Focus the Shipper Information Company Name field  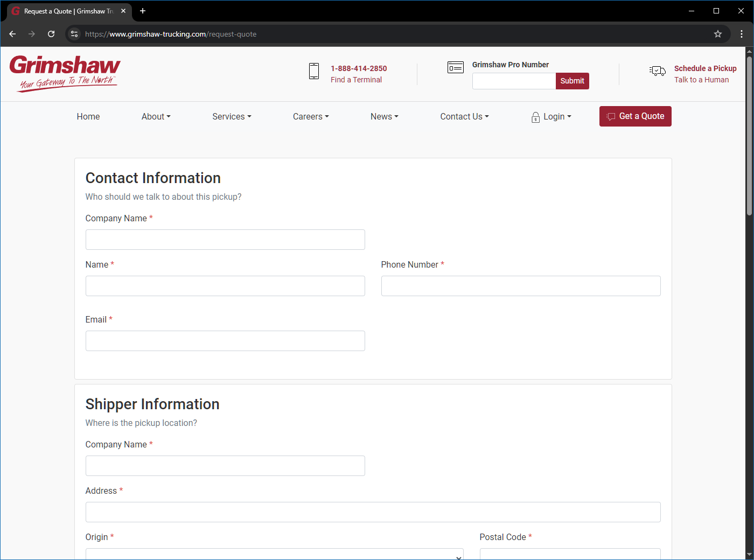(x=225, y=466)
